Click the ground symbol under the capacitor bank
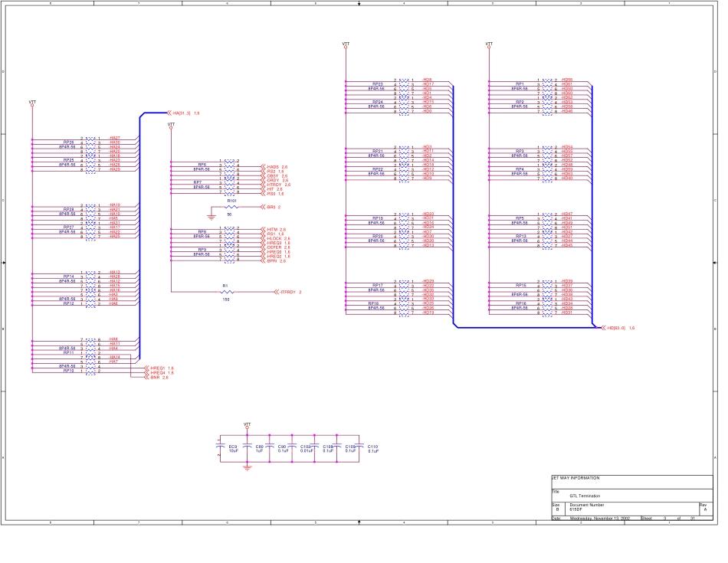 tap(247, 466)
